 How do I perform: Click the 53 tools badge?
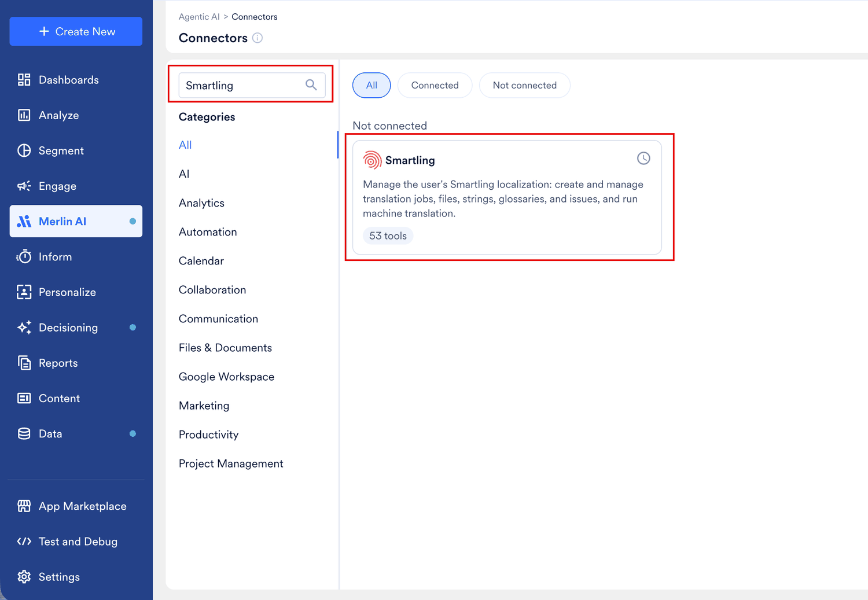click(x=388, y=235)
